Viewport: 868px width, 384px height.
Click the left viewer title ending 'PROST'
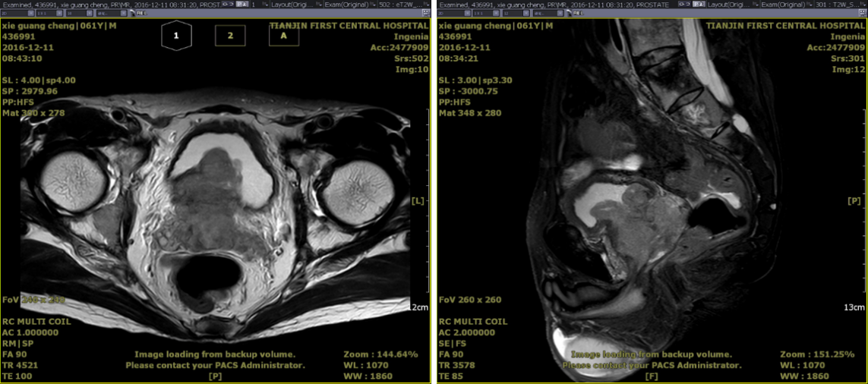pyautogui.click(x=112, y=5)
